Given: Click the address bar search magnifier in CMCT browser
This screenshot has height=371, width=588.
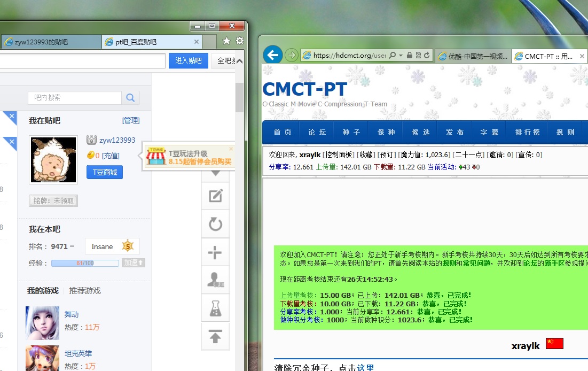Looking at the screenshot, I should (x=392, y=55).
